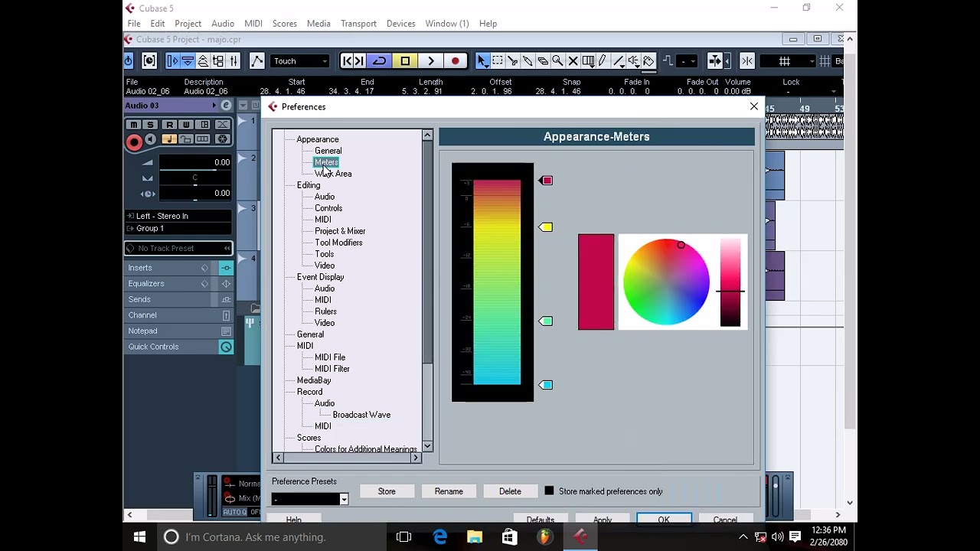Click the Store preset button
Image resolution: width=980 pixels, height=551 pixels.
387,491
